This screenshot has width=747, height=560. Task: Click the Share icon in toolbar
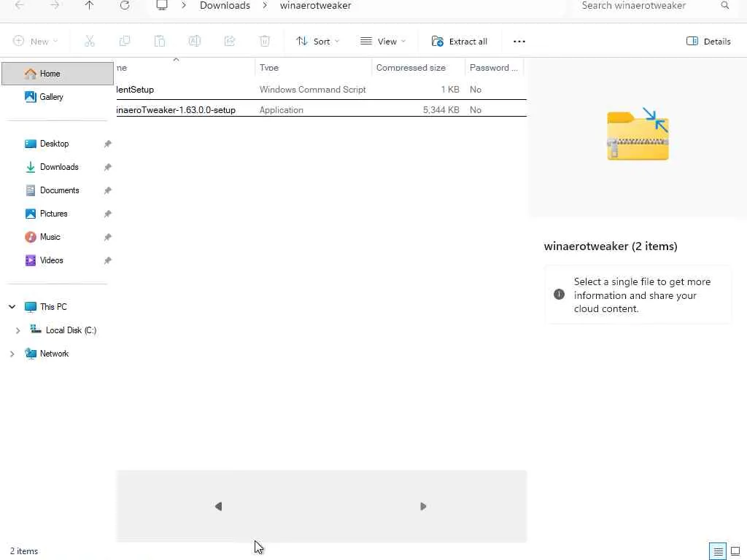click(230, 41)
